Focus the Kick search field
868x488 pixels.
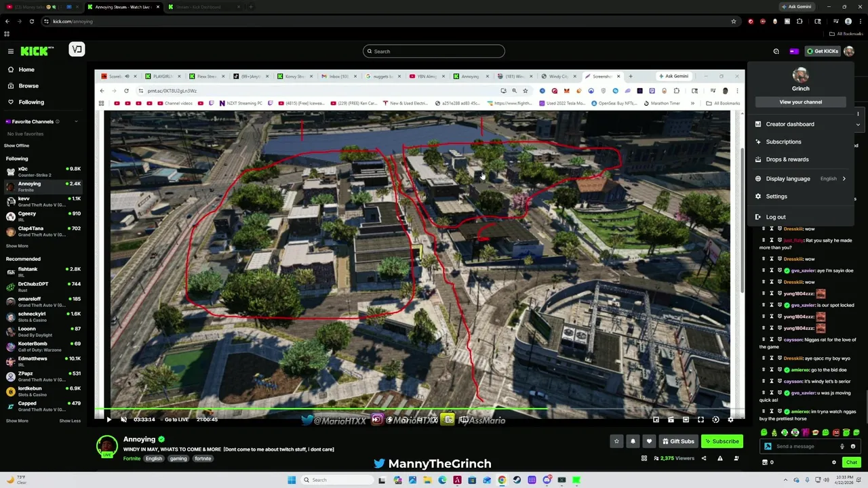[x=434, y=52]
